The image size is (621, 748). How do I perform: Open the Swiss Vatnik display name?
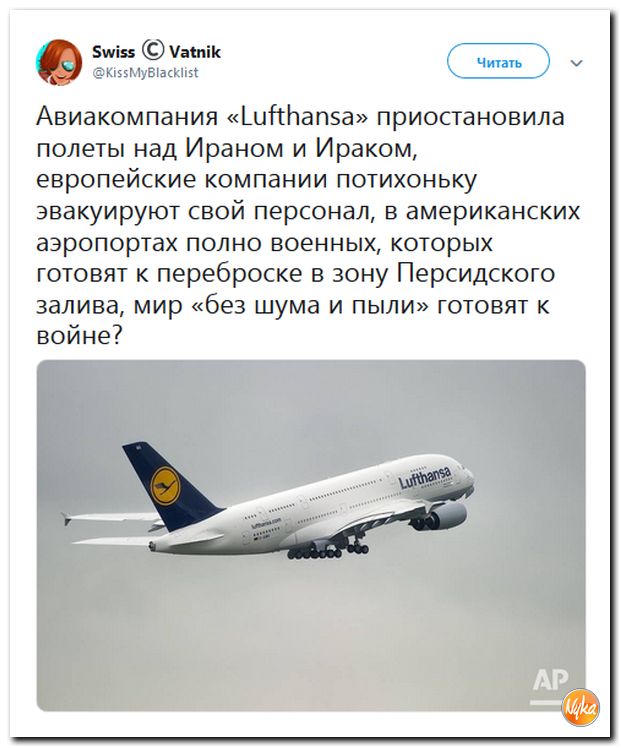tap(156, 53)
